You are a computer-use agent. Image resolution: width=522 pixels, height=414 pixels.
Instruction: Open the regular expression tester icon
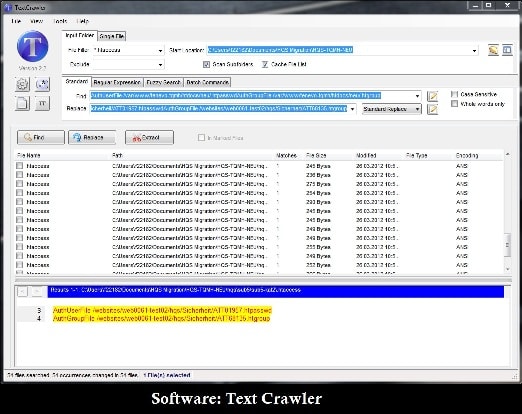pyautogui.click(x=42, y=84)
